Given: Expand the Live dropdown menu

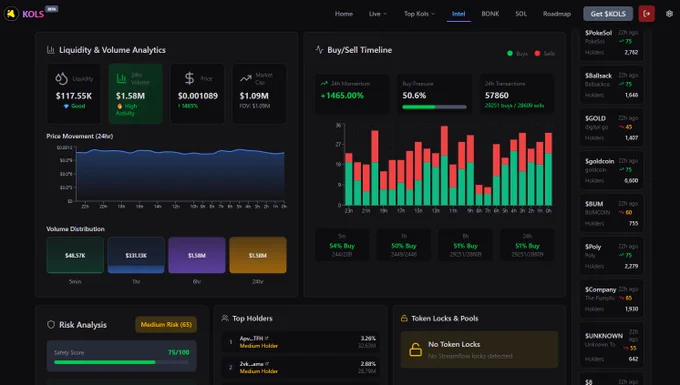Looking at the screenshot, I should (377, 14).
